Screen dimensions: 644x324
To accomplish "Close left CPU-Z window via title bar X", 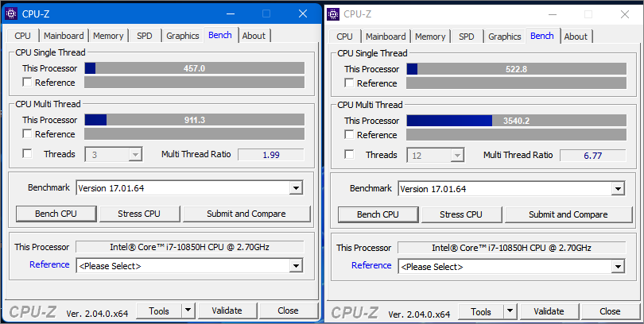I will coord(303,13).
